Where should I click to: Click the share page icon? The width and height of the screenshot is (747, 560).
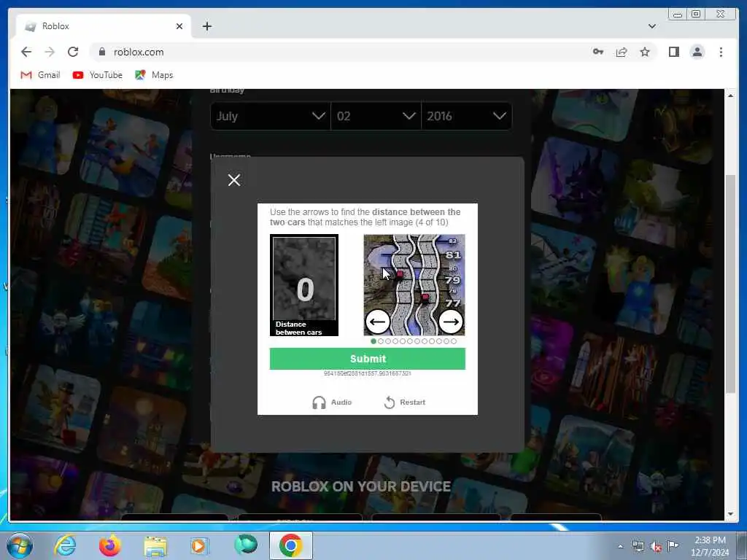(x=622, y=52)
